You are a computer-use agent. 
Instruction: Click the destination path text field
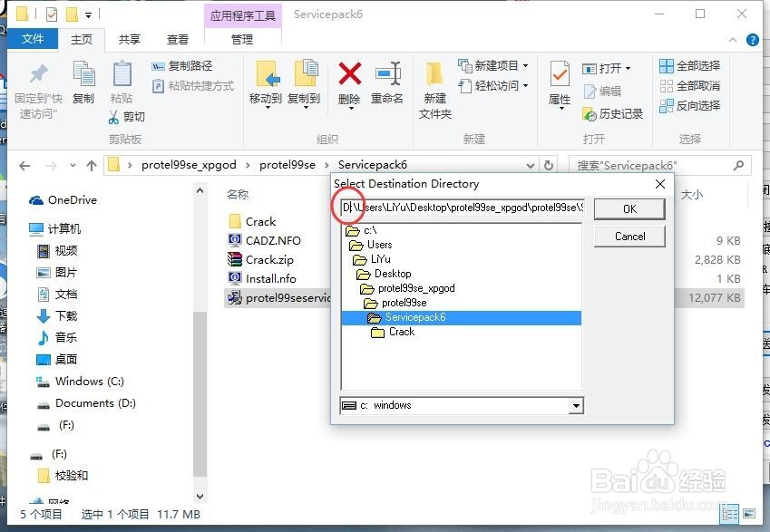pos(463,208)
